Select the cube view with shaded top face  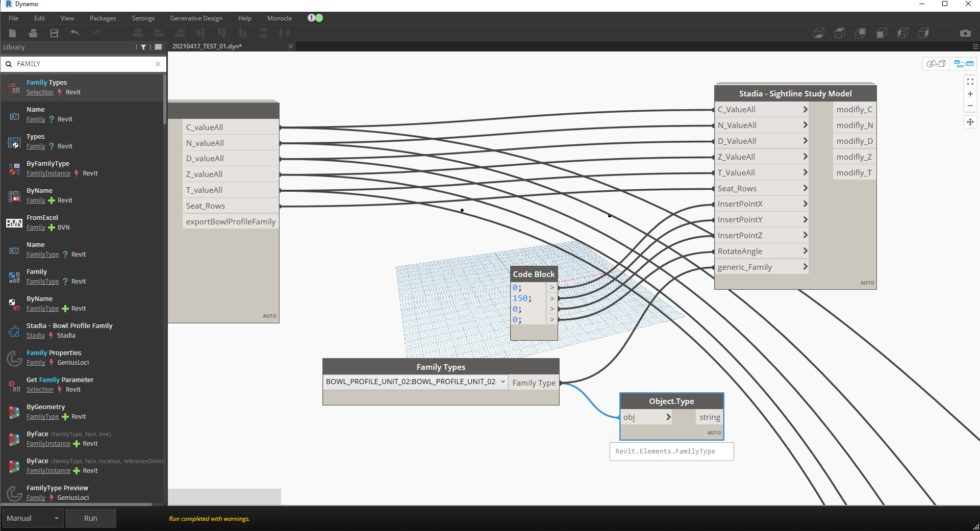pyautogui.click(x=840, y=33)
